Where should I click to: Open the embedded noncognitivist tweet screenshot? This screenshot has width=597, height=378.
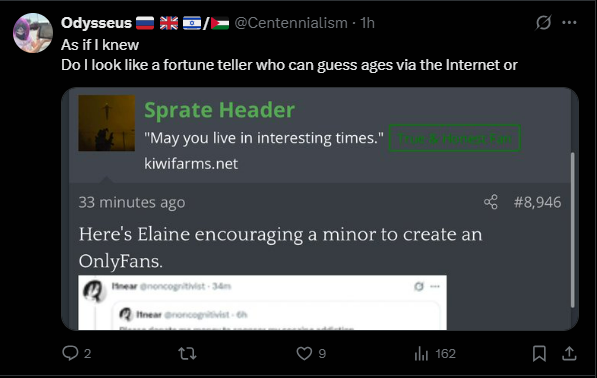[262, 302]
